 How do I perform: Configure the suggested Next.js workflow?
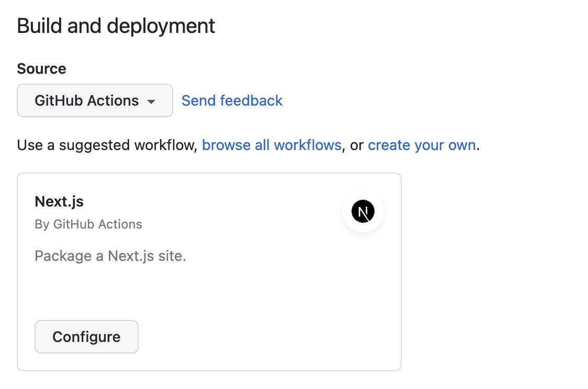point(86,337)
